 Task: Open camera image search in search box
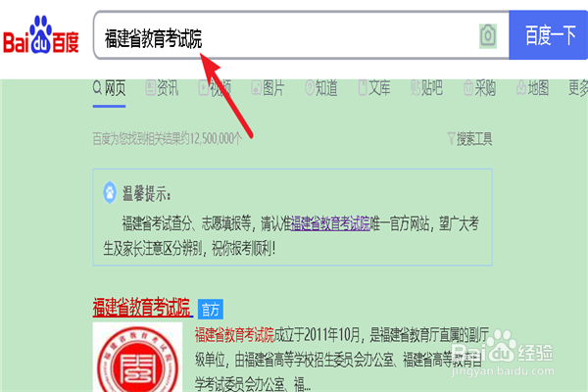488,36
